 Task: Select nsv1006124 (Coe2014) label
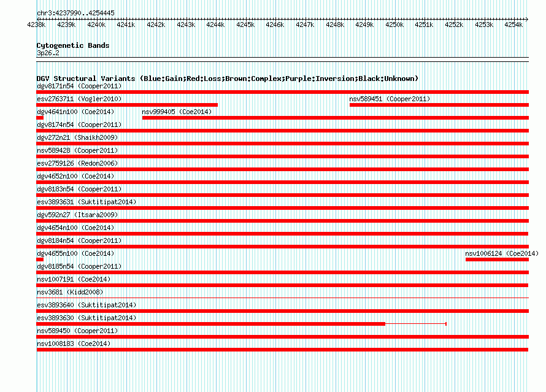coord(502,254)
